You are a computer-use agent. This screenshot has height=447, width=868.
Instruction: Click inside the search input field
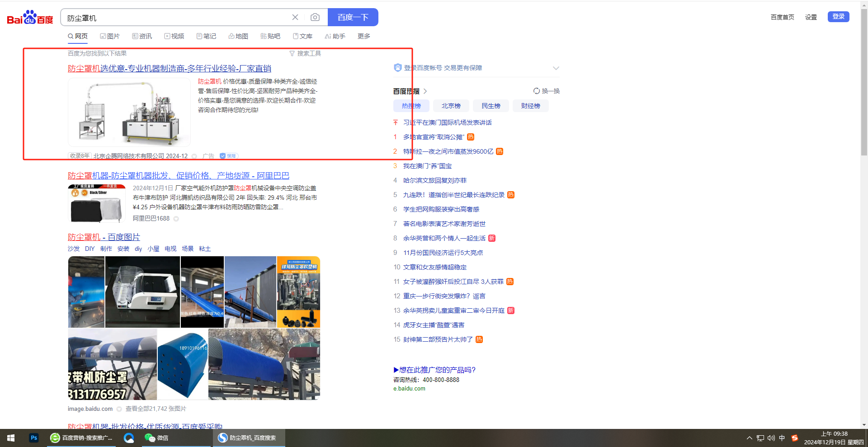[176, 18]
